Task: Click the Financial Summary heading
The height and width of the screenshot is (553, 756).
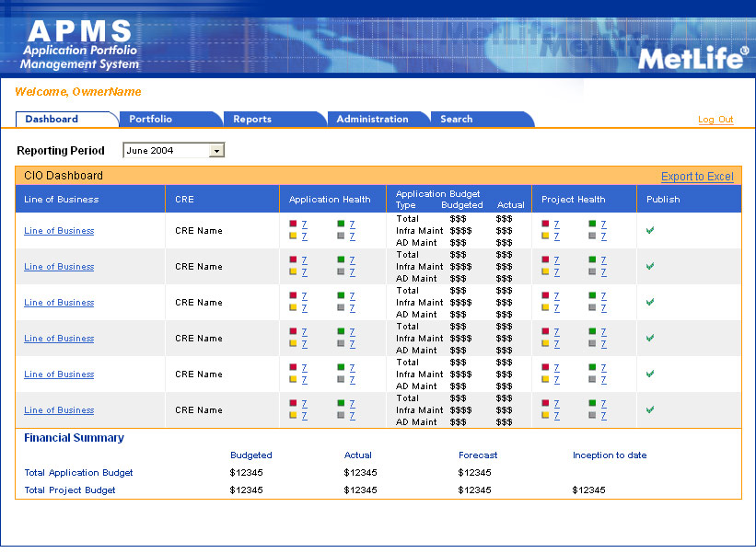Action: tap(75, 438)
